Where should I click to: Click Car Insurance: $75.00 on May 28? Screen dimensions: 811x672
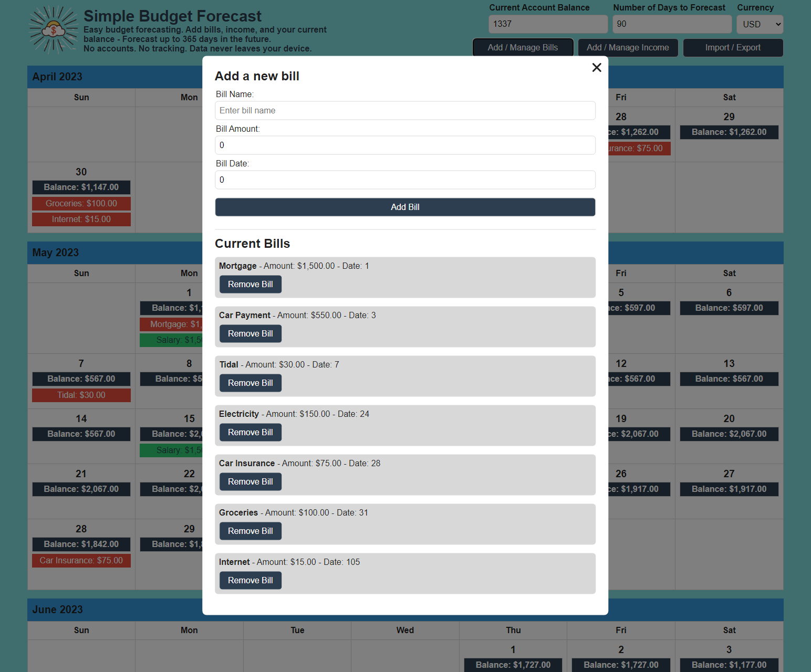(81, 560)
